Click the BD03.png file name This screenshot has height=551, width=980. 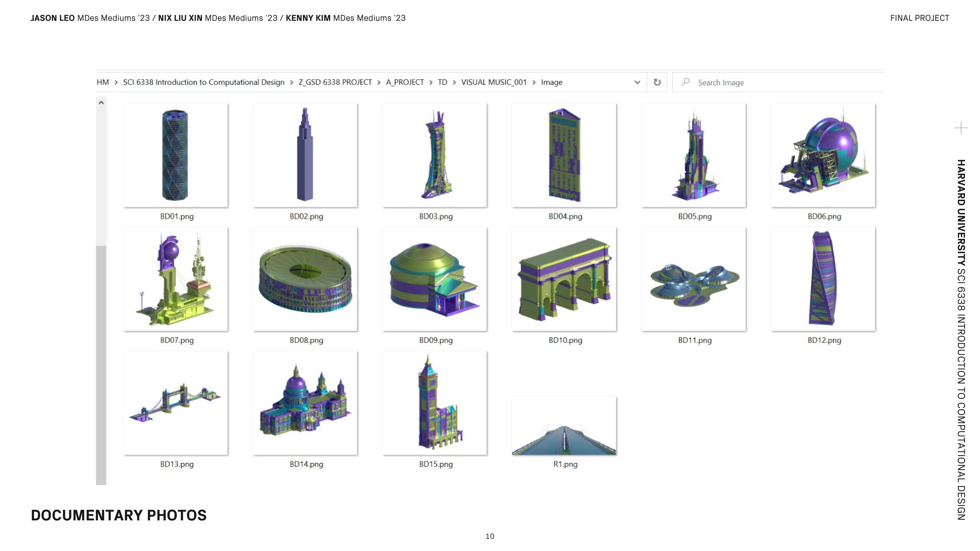[x=436, y=216]
